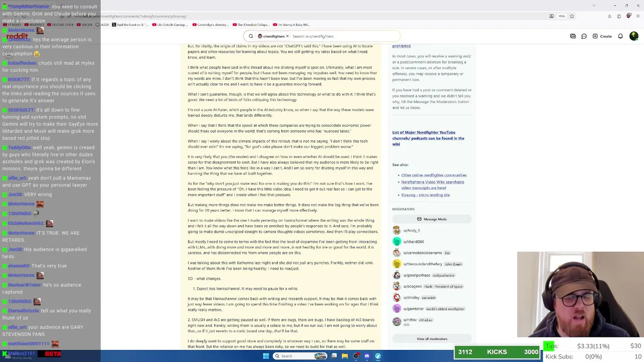This screenshot has width=644, height=362.
Task: Click View all moderators button
Action: [432, 339]
